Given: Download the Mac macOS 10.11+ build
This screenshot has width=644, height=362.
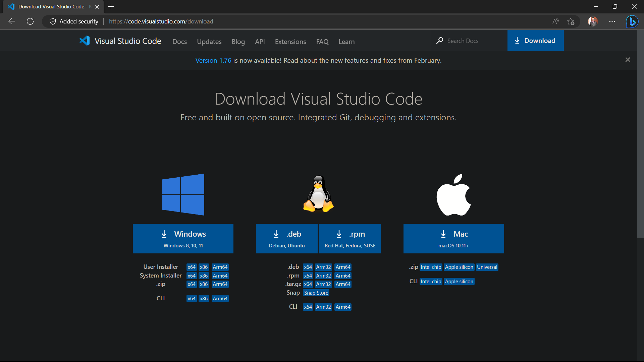Looking at the screenshot, I should click(453, 239).
